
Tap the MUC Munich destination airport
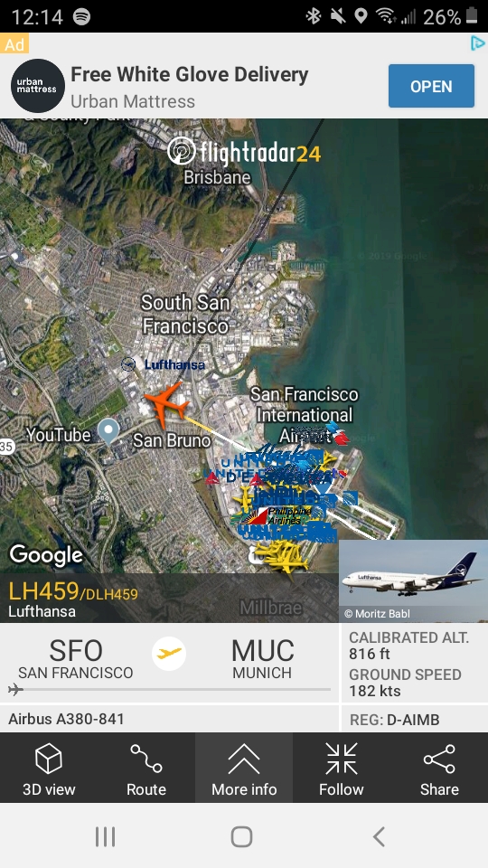(262, 659)
